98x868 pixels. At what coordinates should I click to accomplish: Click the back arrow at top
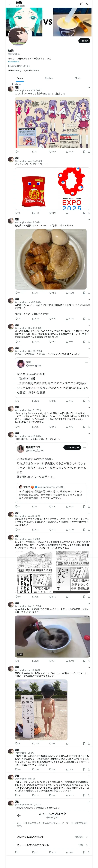pos(9,4)
